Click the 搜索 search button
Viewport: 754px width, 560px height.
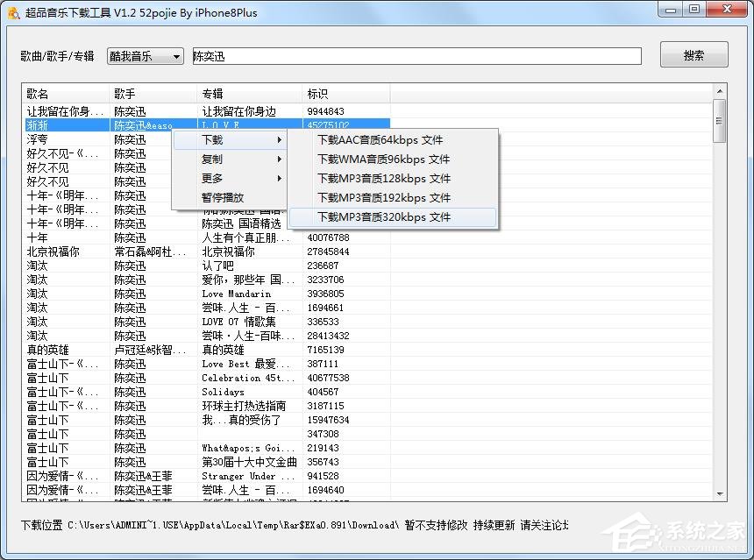pyautogui.click(x=694, y=54)
